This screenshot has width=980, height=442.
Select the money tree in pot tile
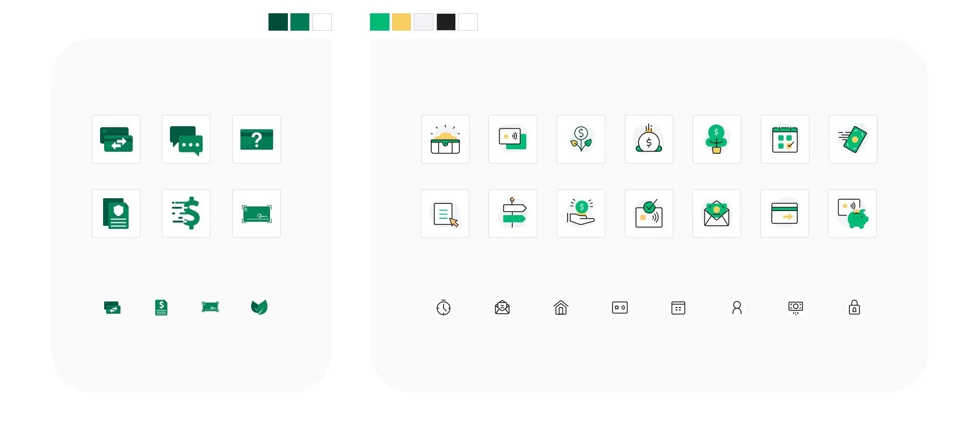tap(717, 139)
